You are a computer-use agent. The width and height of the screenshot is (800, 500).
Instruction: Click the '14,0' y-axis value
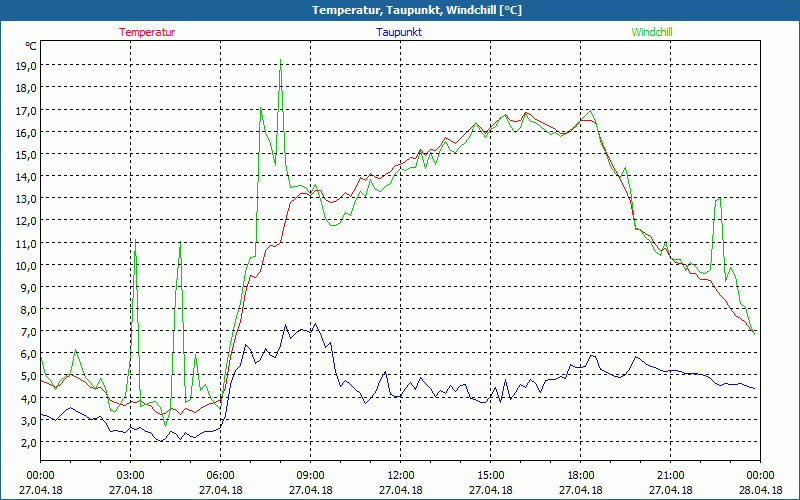coord(26,176)
